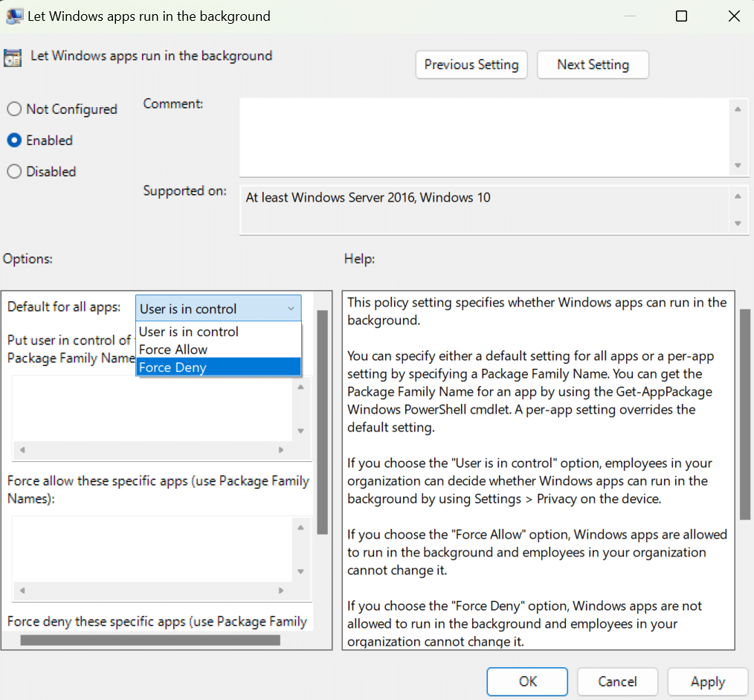Click the Options pane vertical scrollbar
The width and height of the screenshot is (754, 700).
click(x=323, y=423)
